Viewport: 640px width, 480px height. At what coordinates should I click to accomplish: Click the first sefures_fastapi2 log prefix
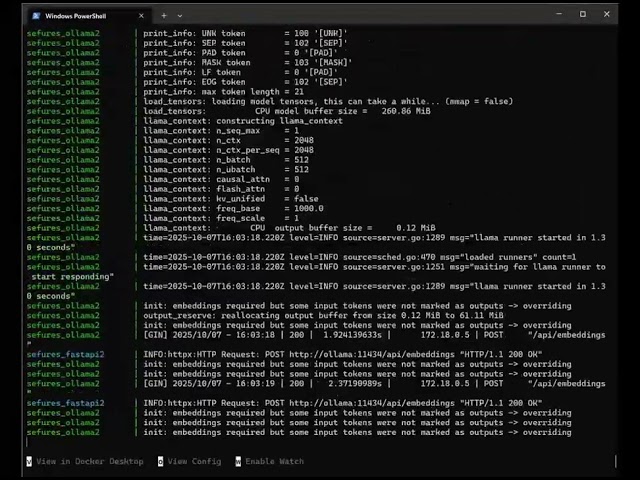(x=65, y=354)
